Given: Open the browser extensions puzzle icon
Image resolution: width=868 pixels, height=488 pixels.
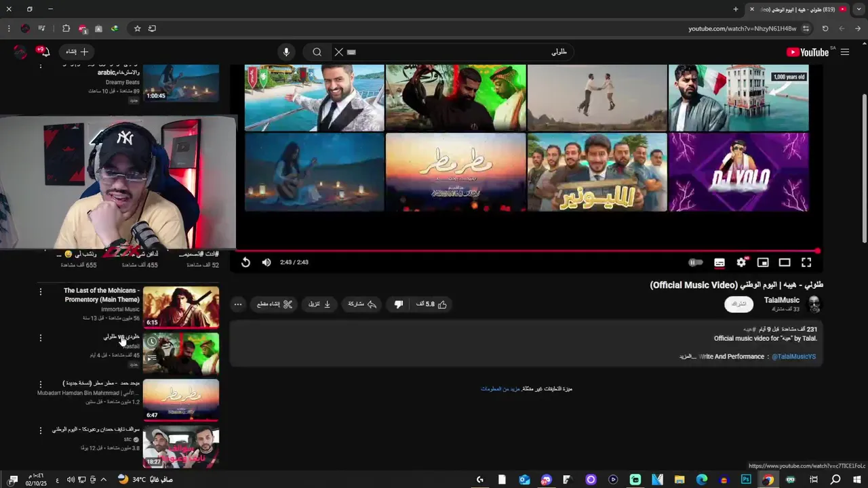Looking at the screenshot, I should coord(66,28).
